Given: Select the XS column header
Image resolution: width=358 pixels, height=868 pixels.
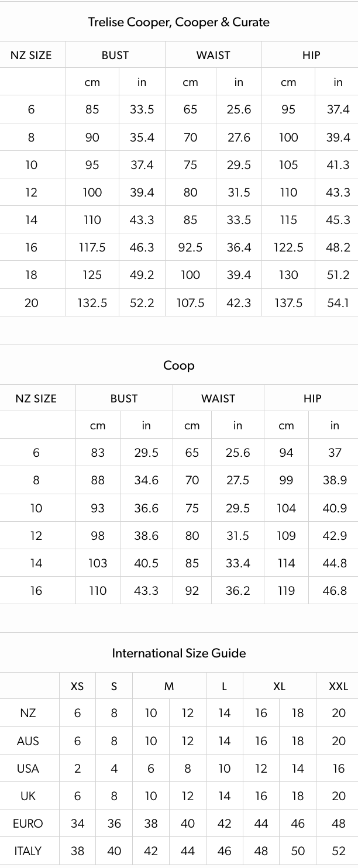Looking at the screenshot, I should coord(77,686).
